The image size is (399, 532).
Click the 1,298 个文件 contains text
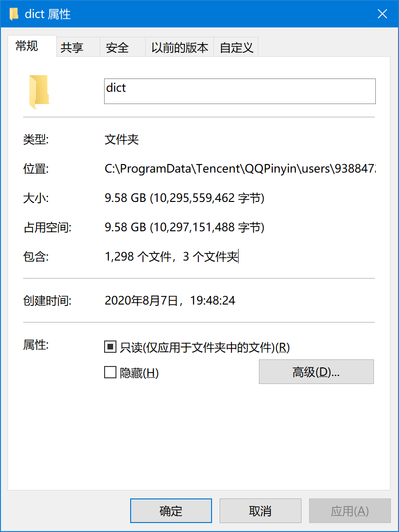138,257
